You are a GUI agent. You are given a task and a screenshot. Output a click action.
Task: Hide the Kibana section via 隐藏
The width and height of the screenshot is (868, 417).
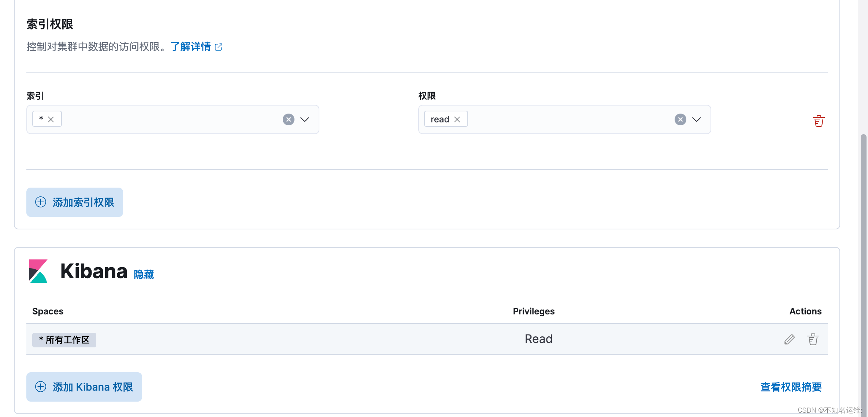click(x=144, y=274)
